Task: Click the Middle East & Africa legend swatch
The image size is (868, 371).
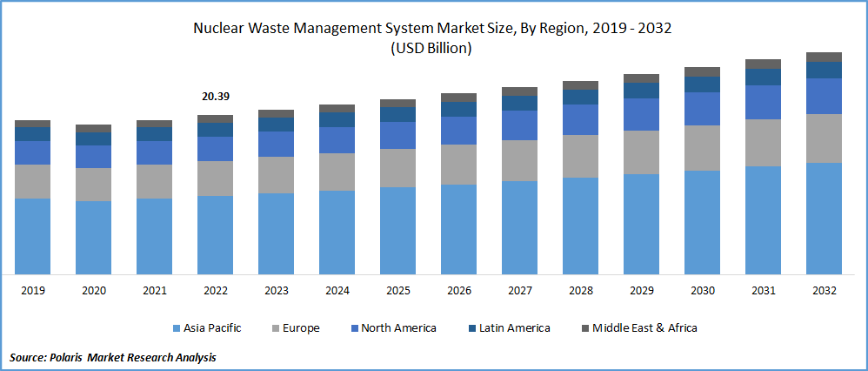Action: 584,328
